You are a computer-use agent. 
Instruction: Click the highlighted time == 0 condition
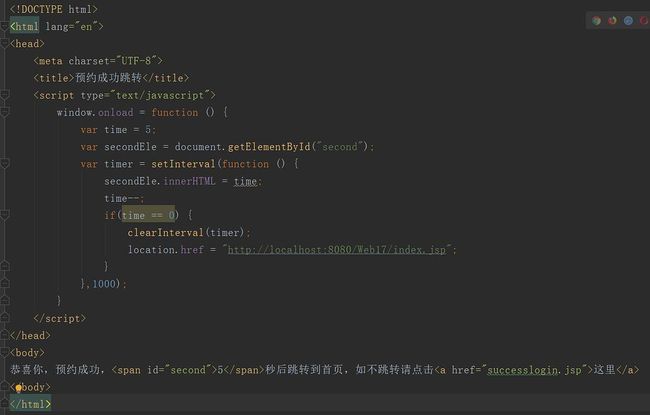tap(148, 215)
